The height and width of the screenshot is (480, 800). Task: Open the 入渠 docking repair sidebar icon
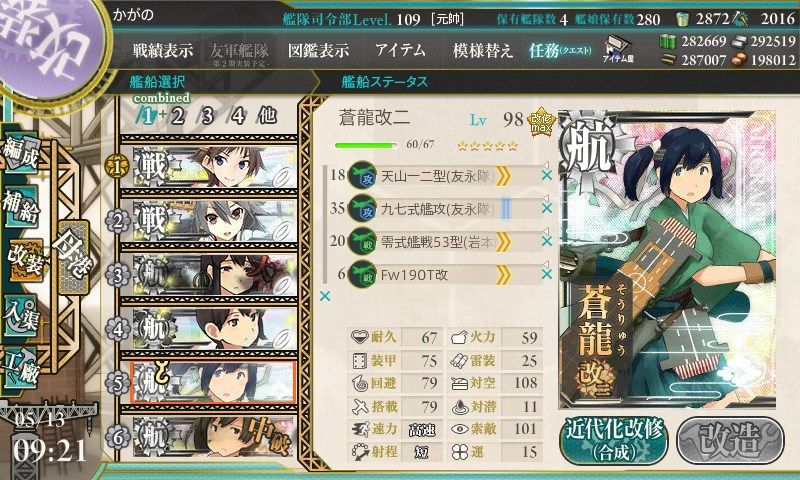coord(20,316)
